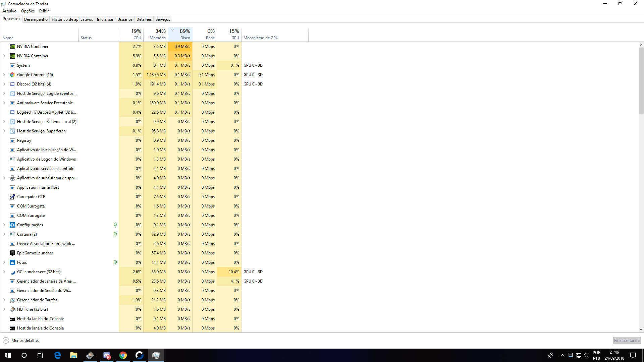Screen dimensions: 644x362
Task: Click the volume icon in system tray
Action: (x=586, y=355)
